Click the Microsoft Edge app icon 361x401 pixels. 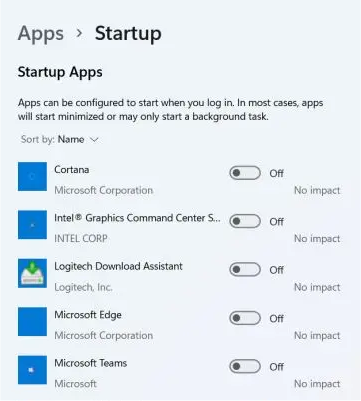tap(32, 322)
